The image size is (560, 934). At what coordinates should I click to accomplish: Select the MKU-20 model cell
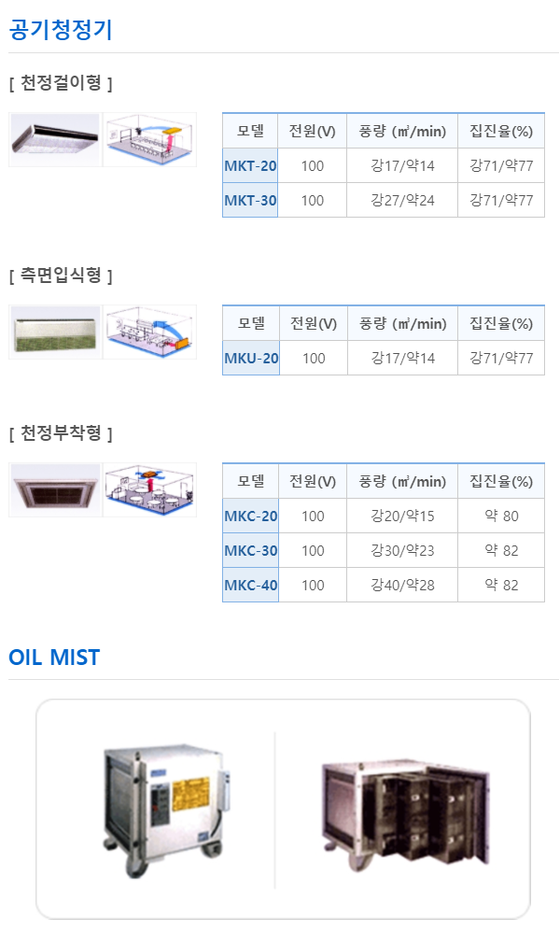[251, 358]
